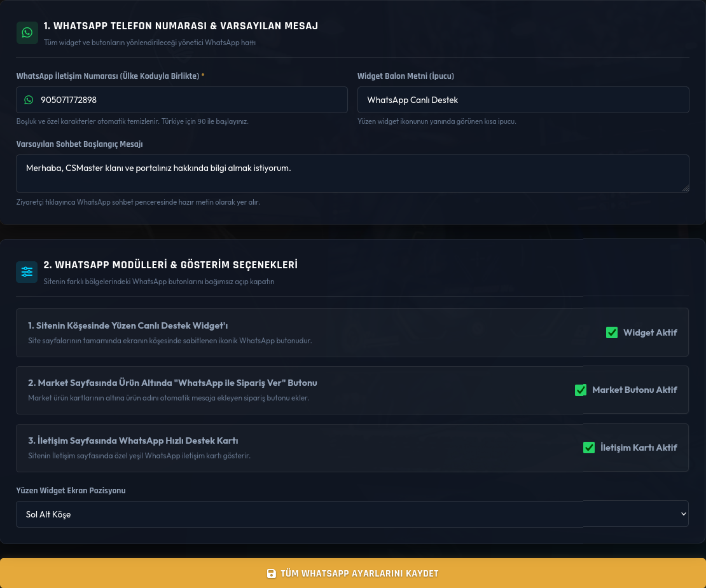
Task: Click hint 'Yüzen widget ikonunun yanında görünen kısa ipucu.'
Action: pos(437,121)
